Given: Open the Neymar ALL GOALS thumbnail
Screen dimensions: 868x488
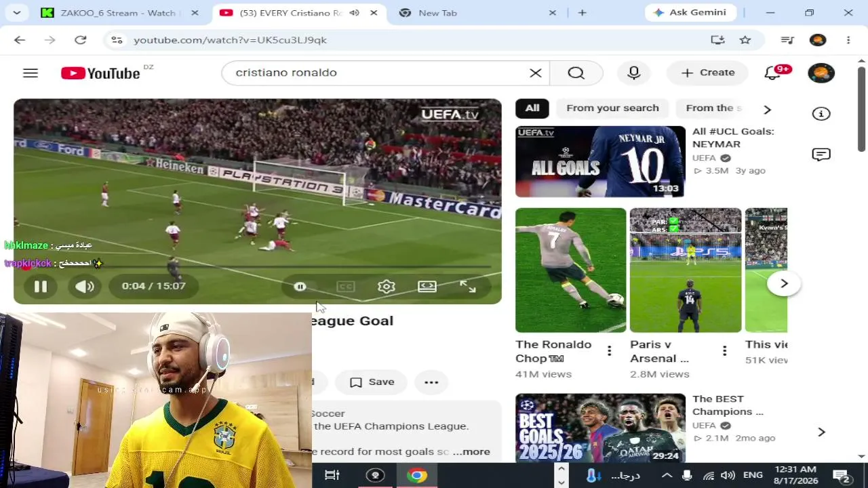Looking at the screenshot, I should tap(600, 161).
